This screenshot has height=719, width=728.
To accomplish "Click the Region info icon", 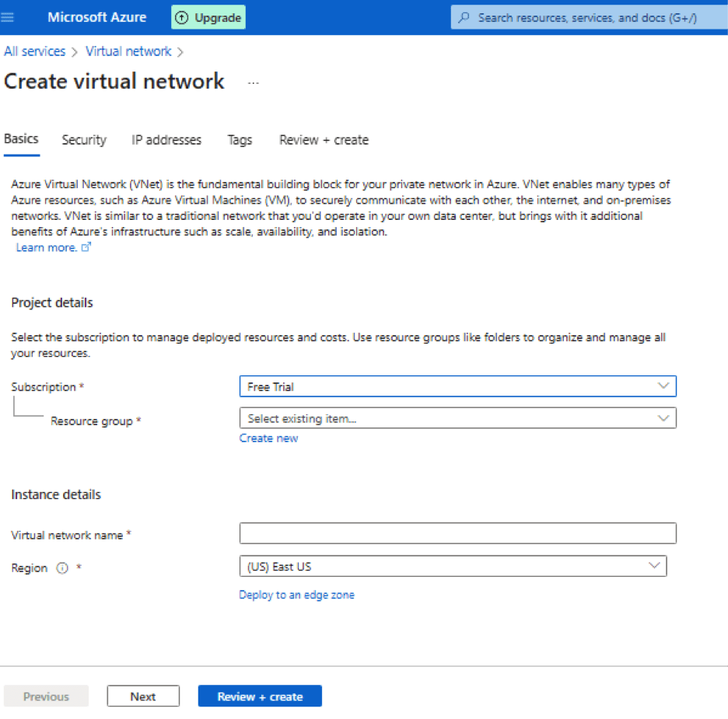I will pos(62,568).
